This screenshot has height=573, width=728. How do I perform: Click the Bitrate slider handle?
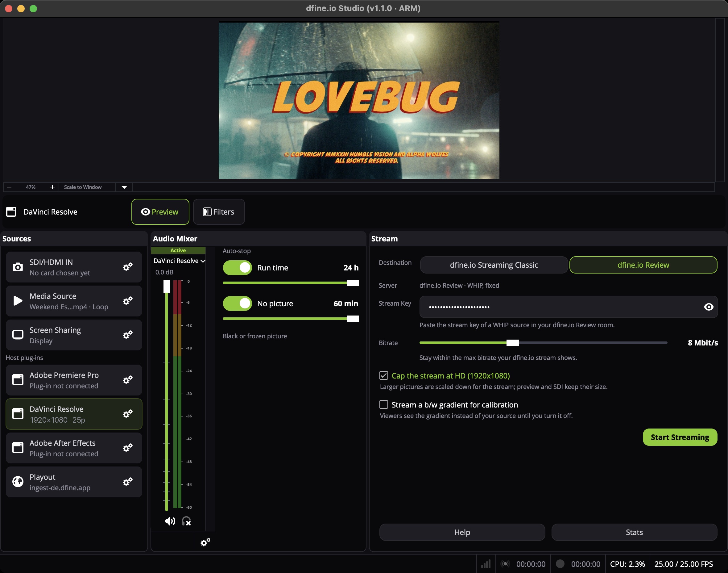512,342
